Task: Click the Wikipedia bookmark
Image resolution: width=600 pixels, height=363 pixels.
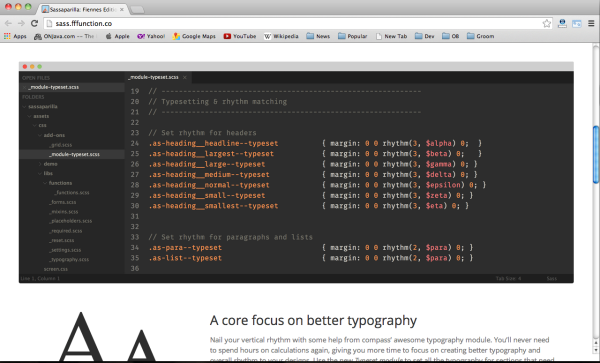Action: [281, 36]
